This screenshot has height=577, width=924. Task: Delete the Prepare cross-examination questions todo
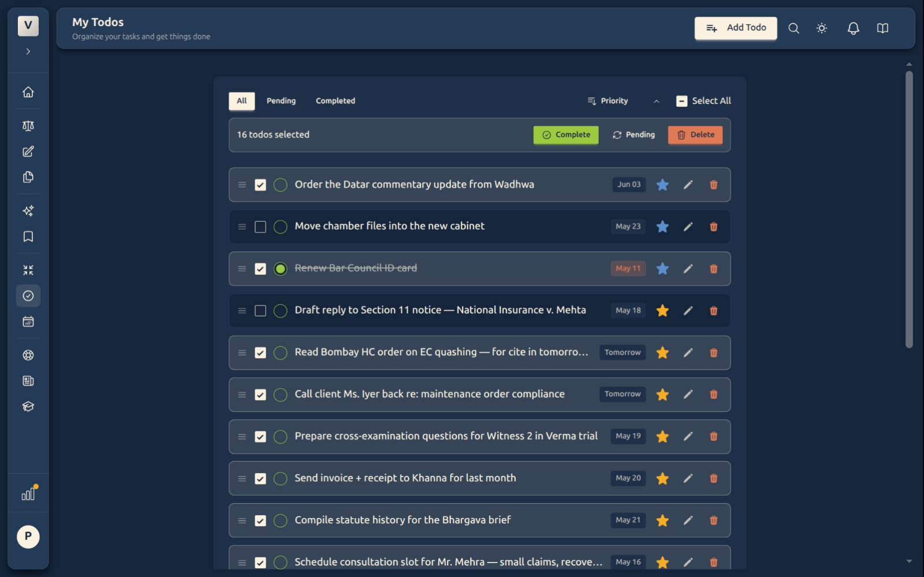click(713, 437)
